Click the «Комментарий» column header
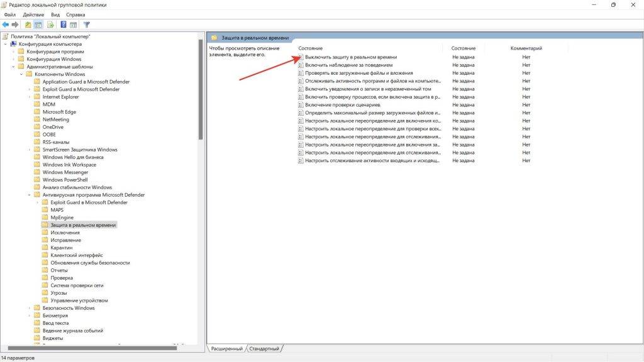Viewport: 644px width, 362px height. pos(526,48)
